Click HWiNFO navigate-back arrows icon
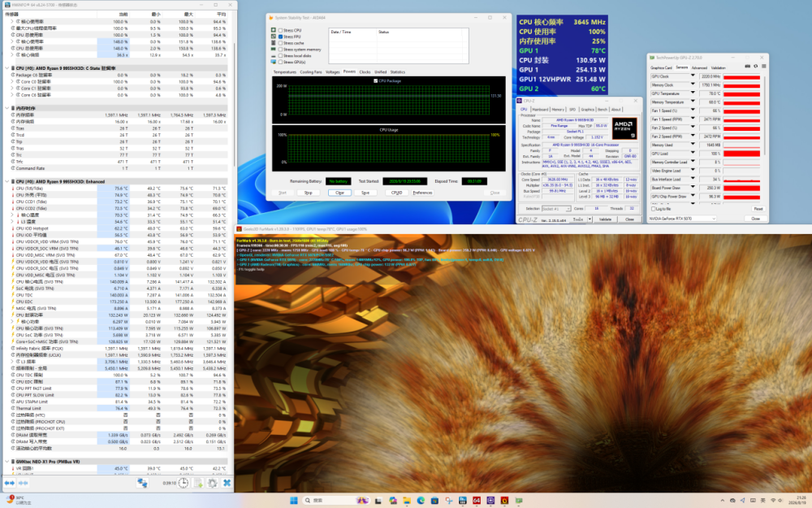The image size is (812, 508). (x=9, y=483)
